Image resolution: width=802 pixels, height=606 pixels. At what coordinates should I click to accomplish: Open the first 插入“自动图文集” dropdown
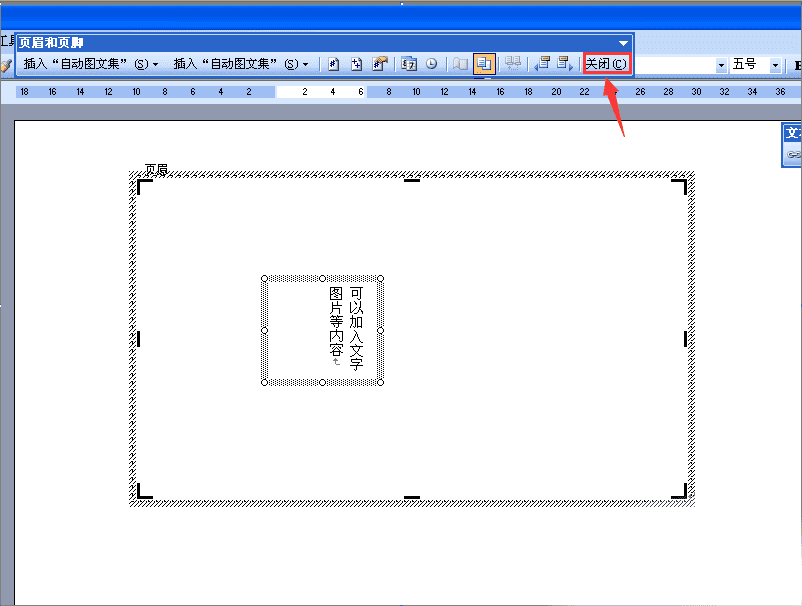pyautogui.click(x=91, y=64)
